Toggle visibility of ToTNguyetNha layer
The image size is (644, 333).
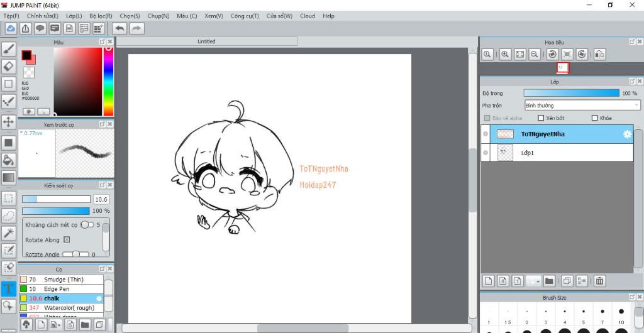pyautogui.click(x=486, y=134)
